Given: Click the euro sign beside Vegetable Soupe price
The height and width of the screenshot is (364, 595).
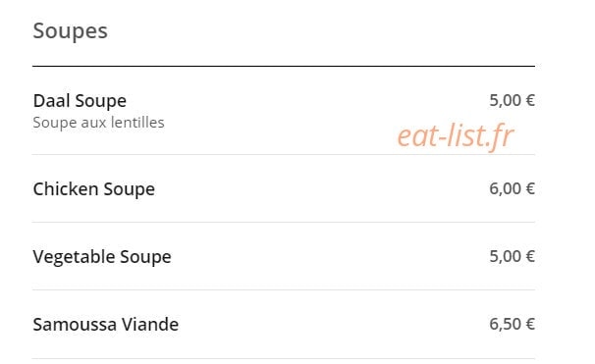Looking at the screenshot, I should (530, 256).
